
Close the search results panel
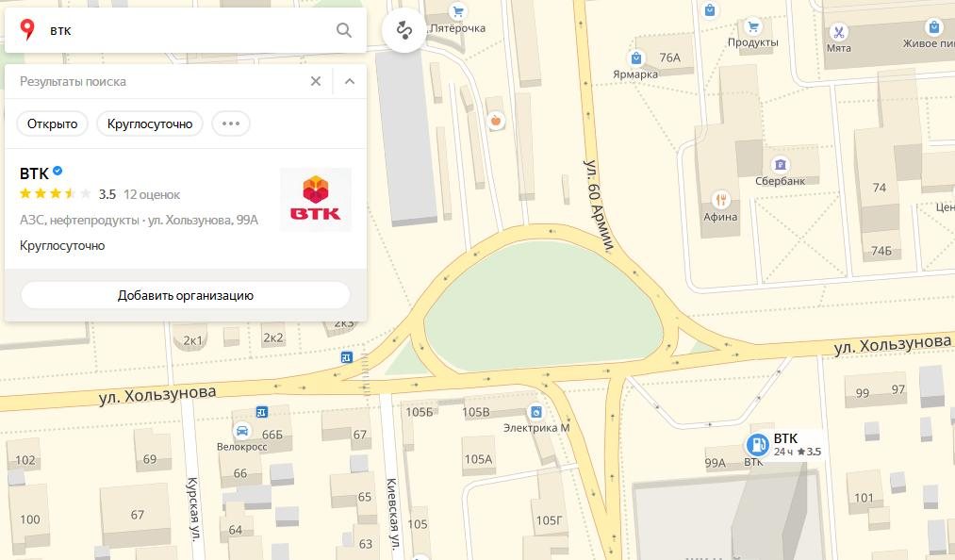[x=316, y=81]
